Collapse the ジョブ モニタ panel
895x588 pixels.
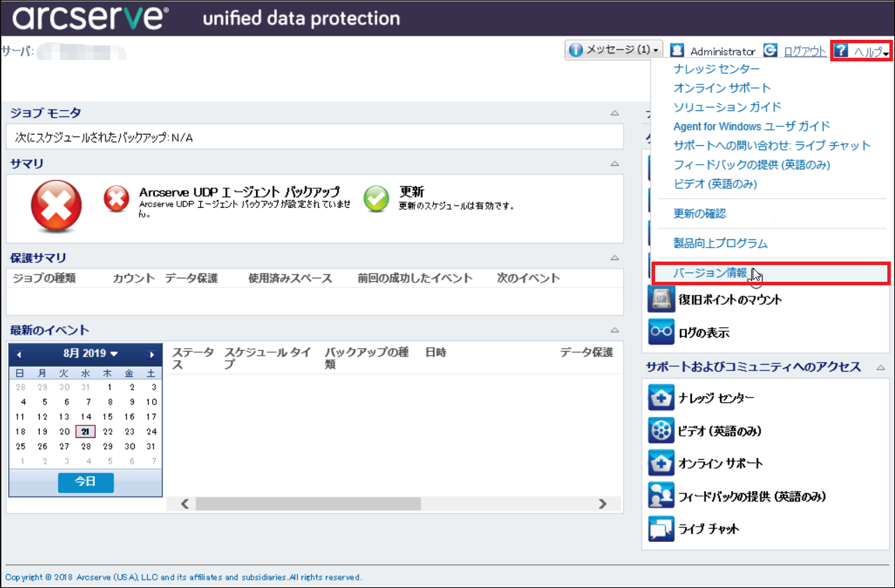[x=615, y=113]
